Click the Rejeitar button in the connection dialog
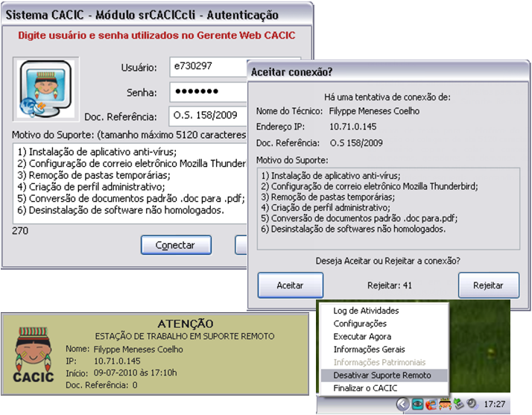 pos(489,285)
